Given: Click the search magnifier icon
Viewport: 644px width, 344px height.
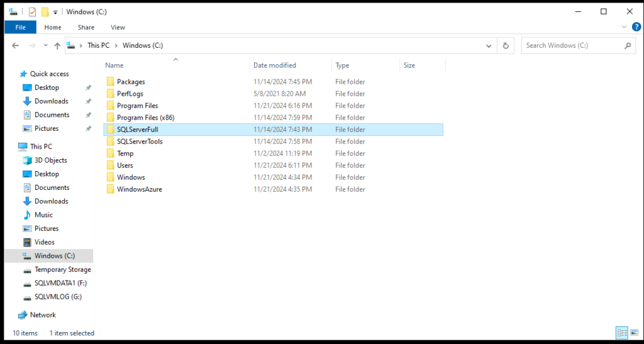Looking at the screenshot, I should 628,45.
